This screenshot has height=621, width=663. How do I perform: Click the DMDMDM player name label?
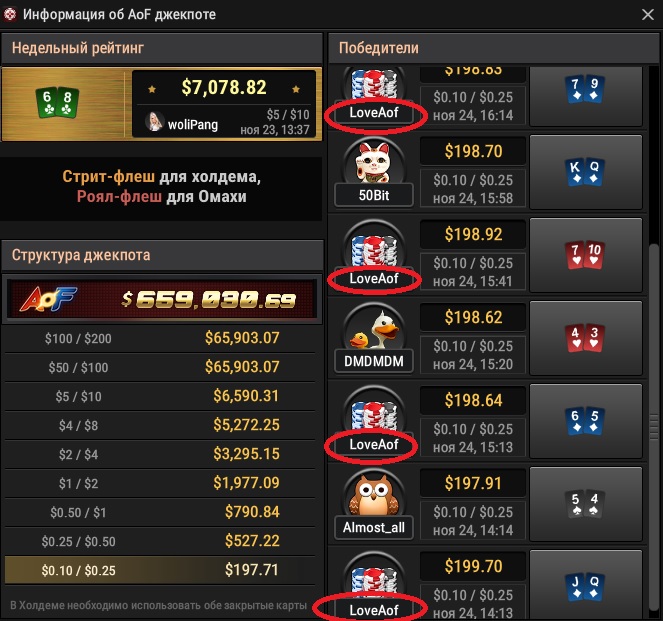pyautogui.click(x=374, y=361)
